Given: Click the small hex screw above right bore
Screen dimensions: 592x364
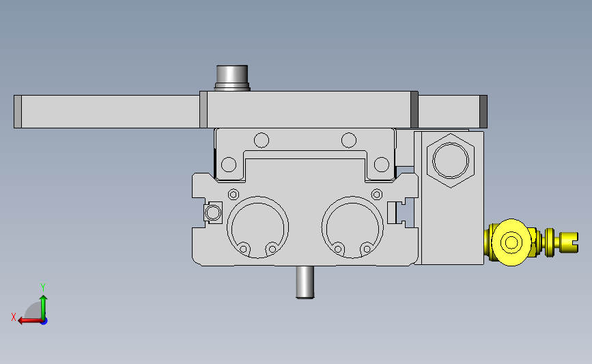Looking at the screenshot, I should point(377,195).
